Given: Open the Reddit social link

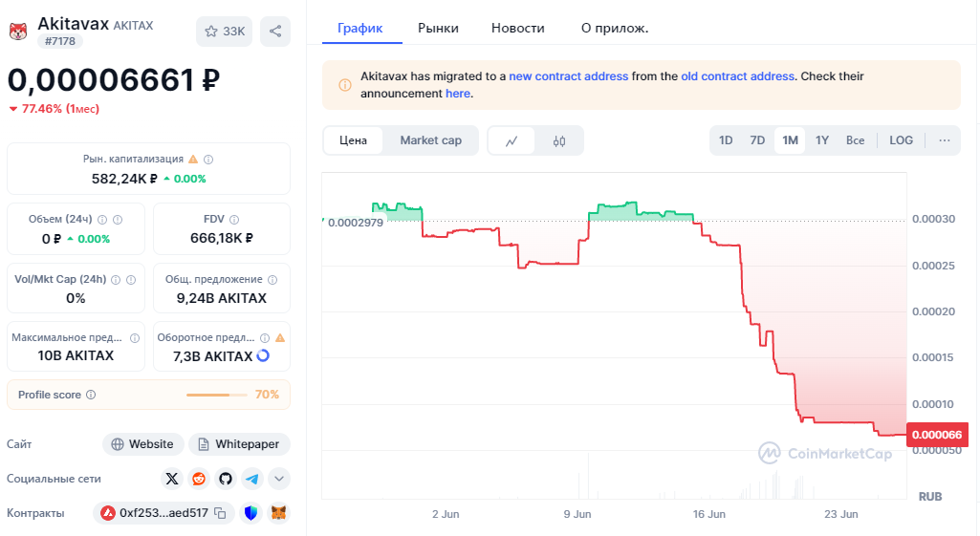Looking at the screenshot, I should [x=199, y=479].
